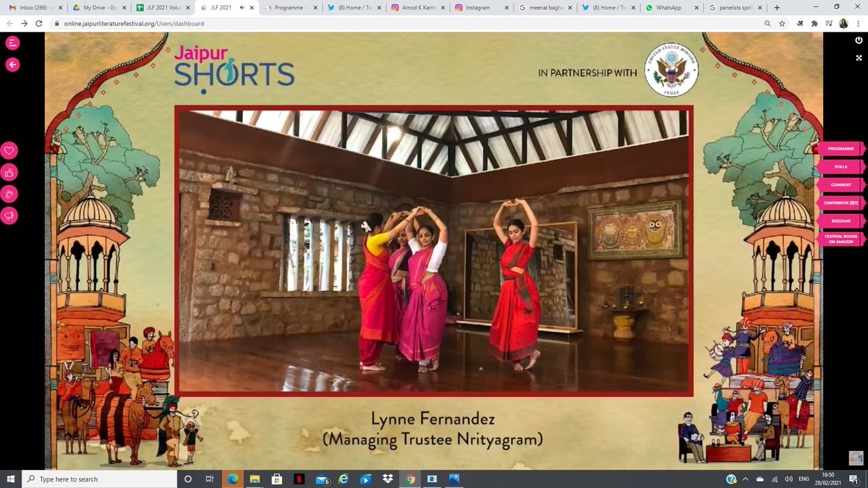Switch to the Amod K Kanth Instagram tab
The image size is (868, 488).
[417, 7]
